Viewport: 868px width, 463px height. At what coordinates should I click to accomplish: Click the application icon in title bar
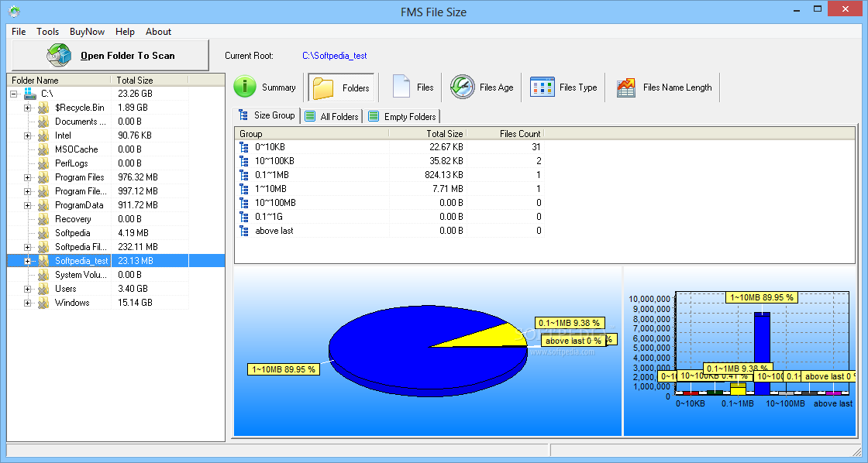(x=15, y=11)
